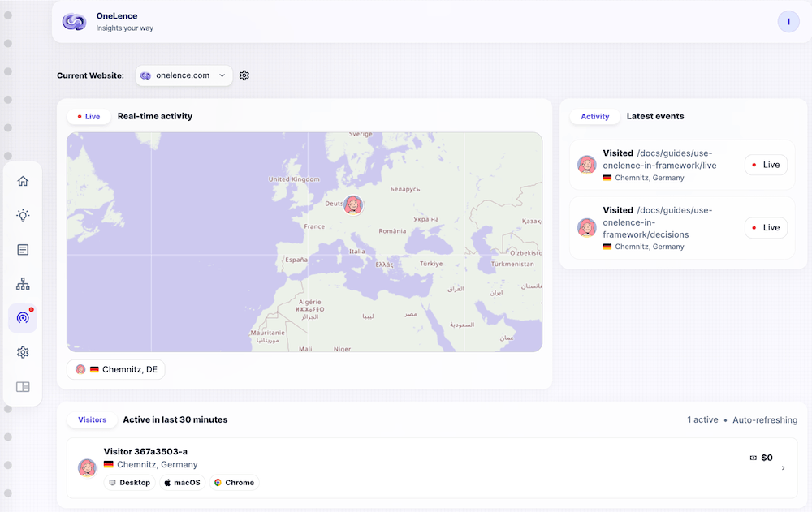Click the $0 revenue badge for the visitor
Screen dimensions: 812x512
coord(762,457)
